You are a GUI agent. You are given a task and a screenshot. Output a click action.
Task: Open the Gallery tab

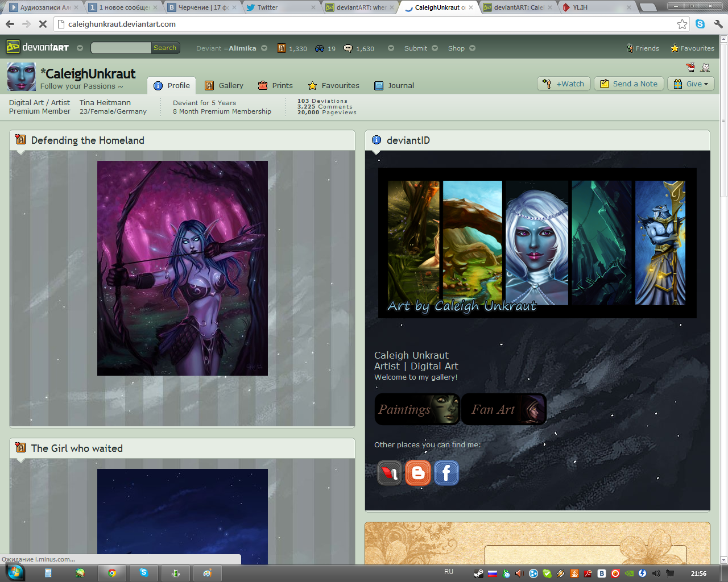tap(224, 85)
